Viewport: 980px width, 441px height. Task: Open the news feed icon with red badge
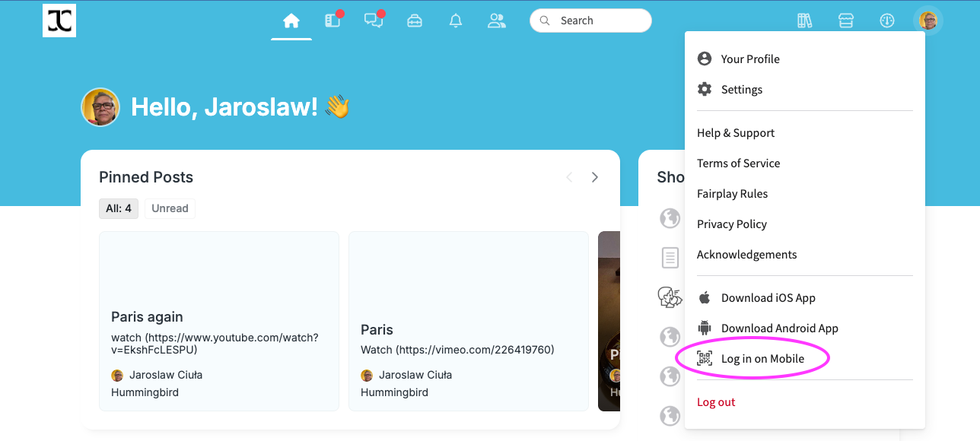(332, 21)
